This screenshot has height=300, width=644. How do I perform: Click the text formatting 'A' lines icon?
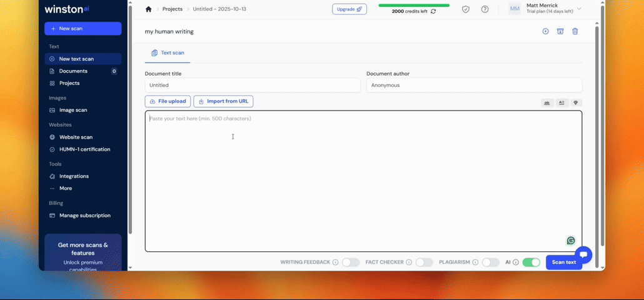562,103
